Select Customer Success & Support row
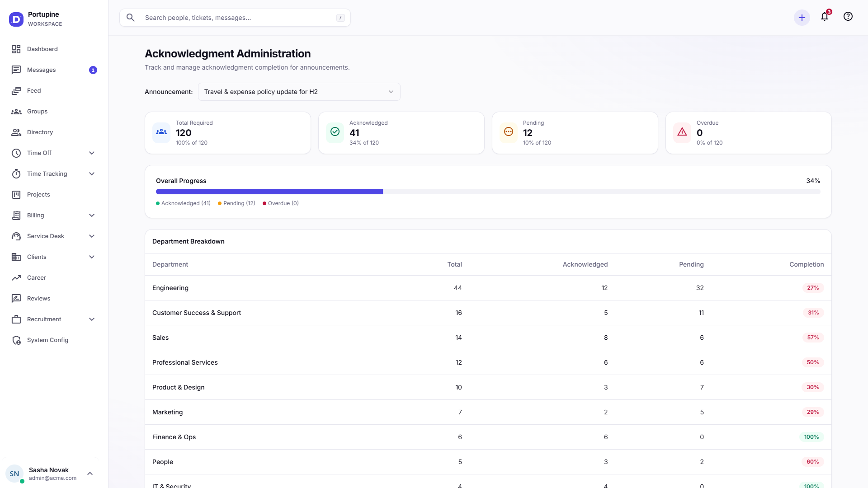The width and height of the screenshot is (868, 488). [488, 313]
